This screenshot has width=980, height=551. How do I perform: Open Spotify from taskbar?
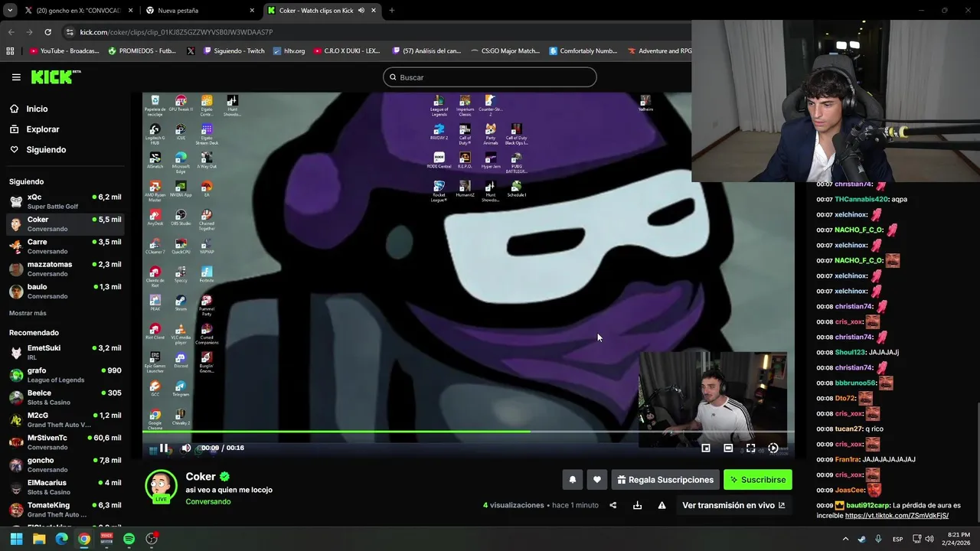(129, 539)
